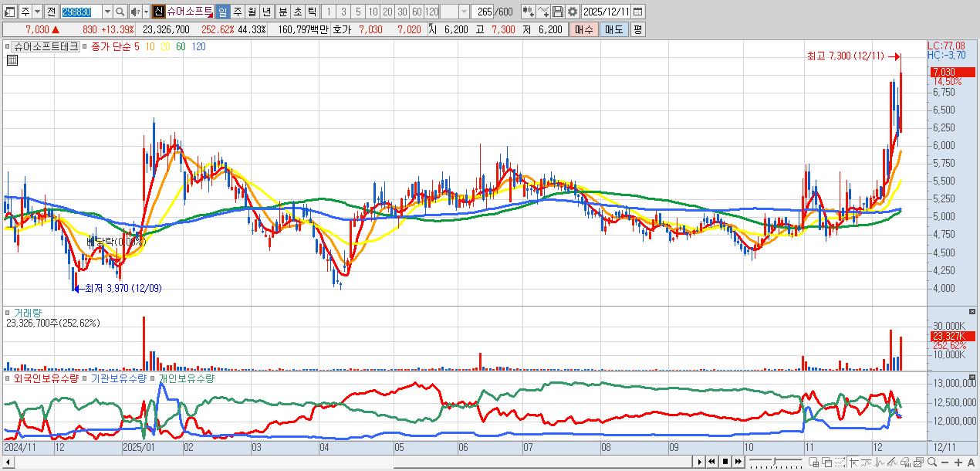Open the custom interval dropdown

point(464,12)
